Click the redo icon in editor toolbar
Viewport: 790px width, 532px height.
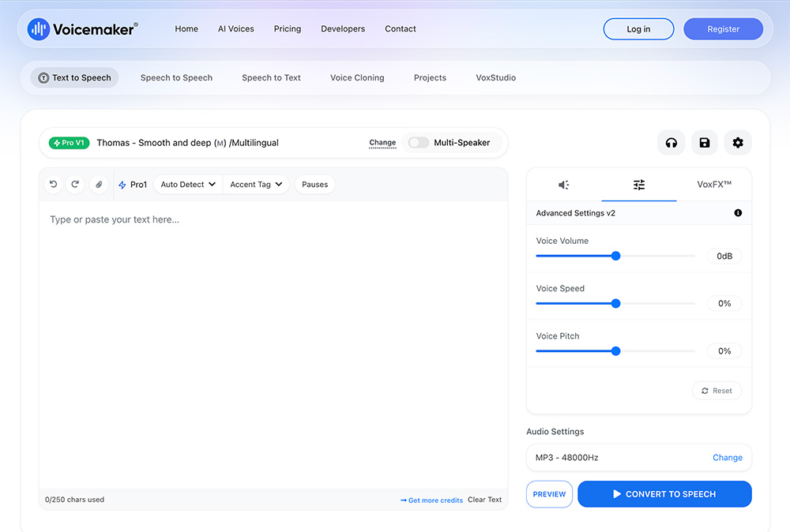pyautogui.click(x=75, y=184)
